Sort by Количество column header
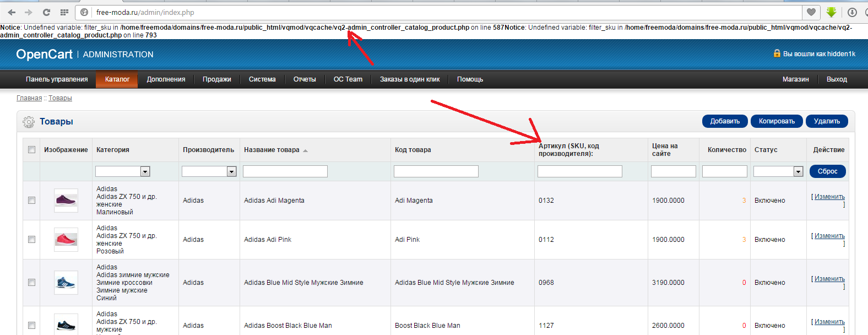Image resolution: width=868 pixels, height=335 pixels. click(727, 150)
